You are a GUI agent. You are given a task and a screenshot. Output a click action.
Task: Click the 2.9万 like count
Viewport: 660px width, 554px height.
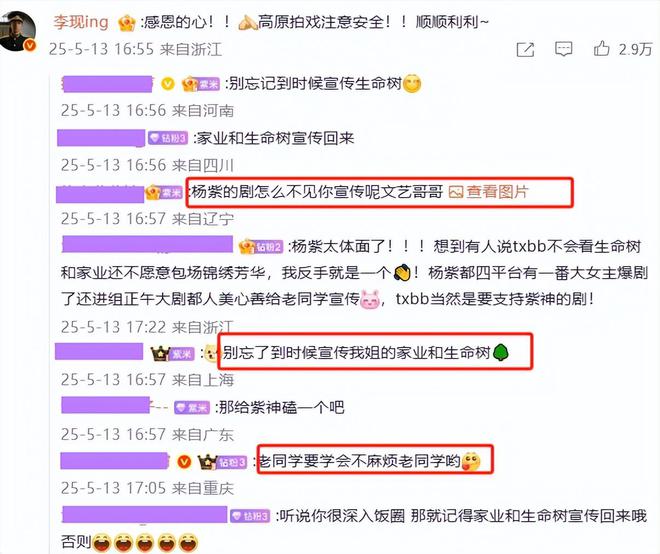tap(635, 49)
